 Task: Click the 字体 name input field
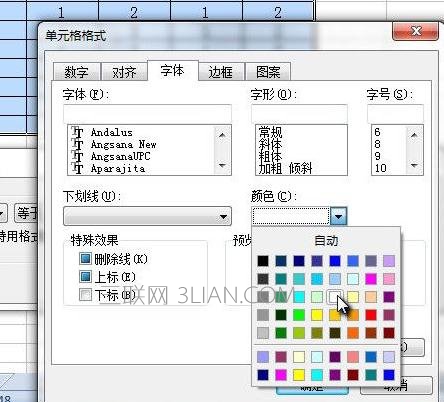(x=147, y=114)
